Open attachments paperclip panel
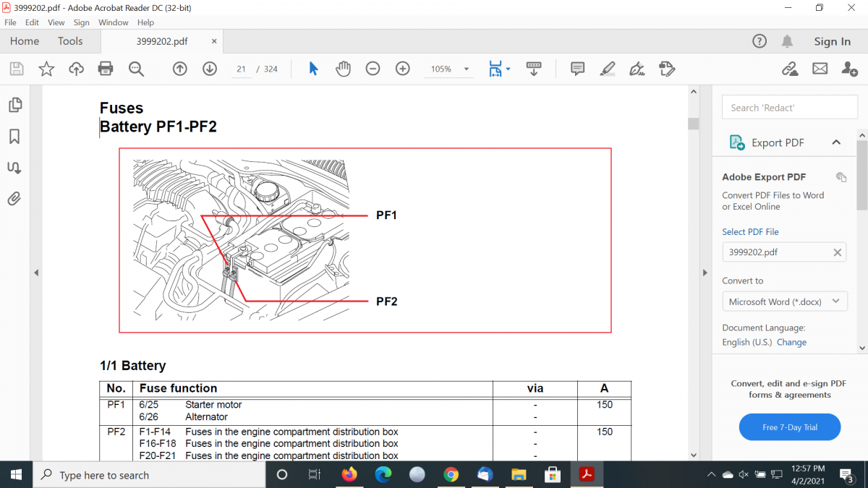The image size is (868, 488). point(14,199)
